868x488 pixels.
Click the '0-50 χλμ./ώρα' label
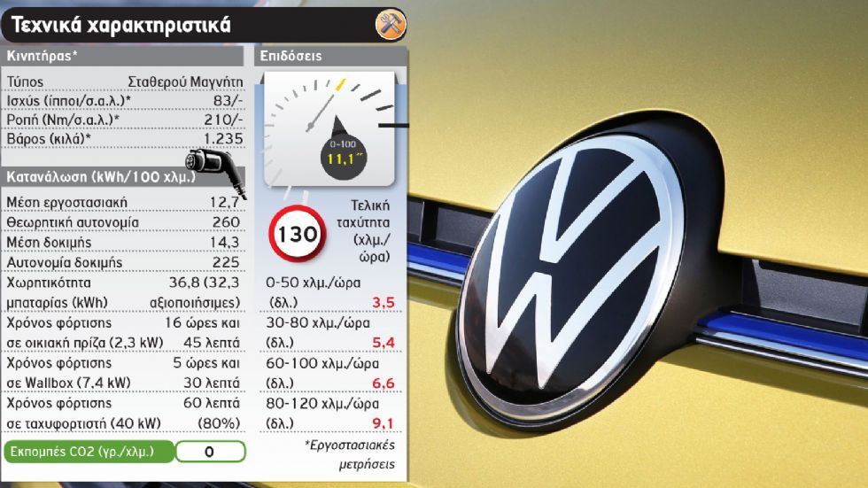[314, 283]
